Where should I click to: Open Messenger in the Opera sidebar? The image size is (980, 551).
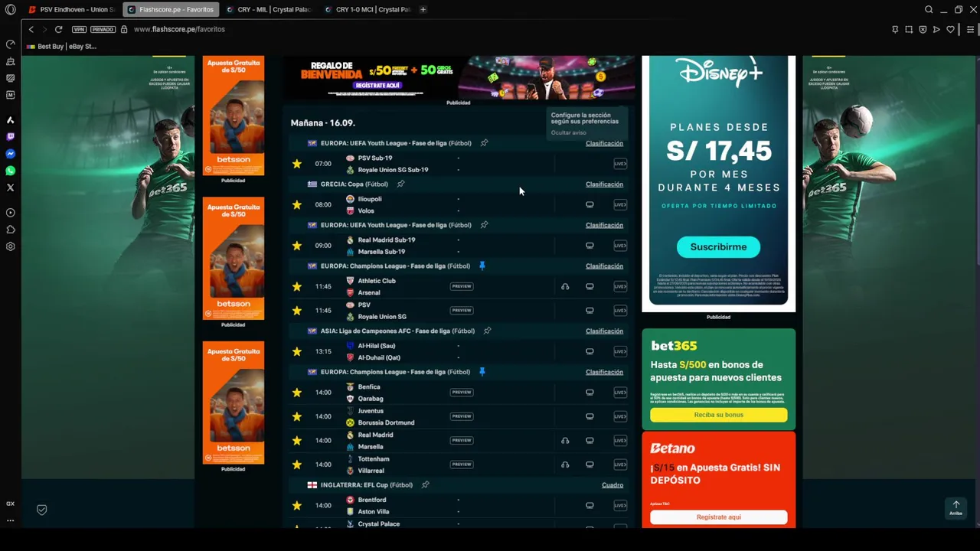tap(11, 154)
